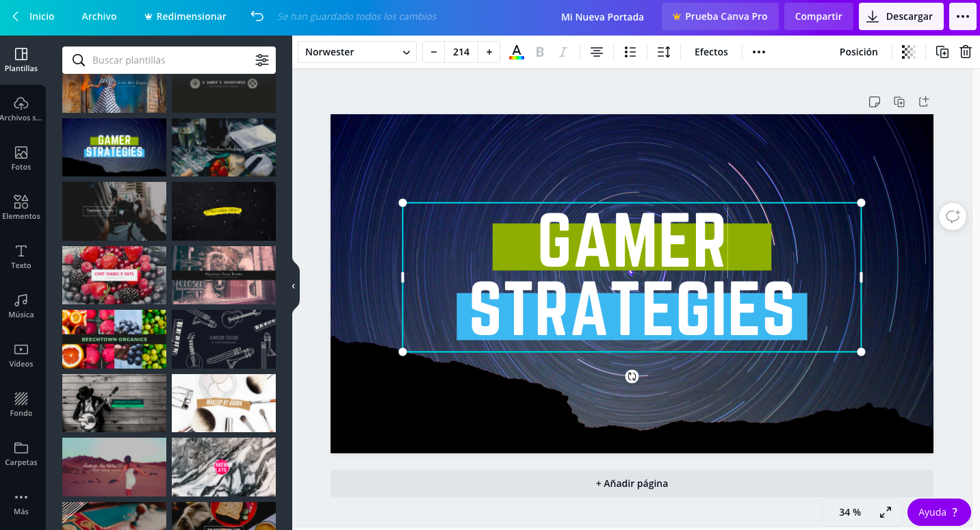This screenshot has width=980, height=530.
Task: Open the Redimensionar option
Action: point(185,16)
